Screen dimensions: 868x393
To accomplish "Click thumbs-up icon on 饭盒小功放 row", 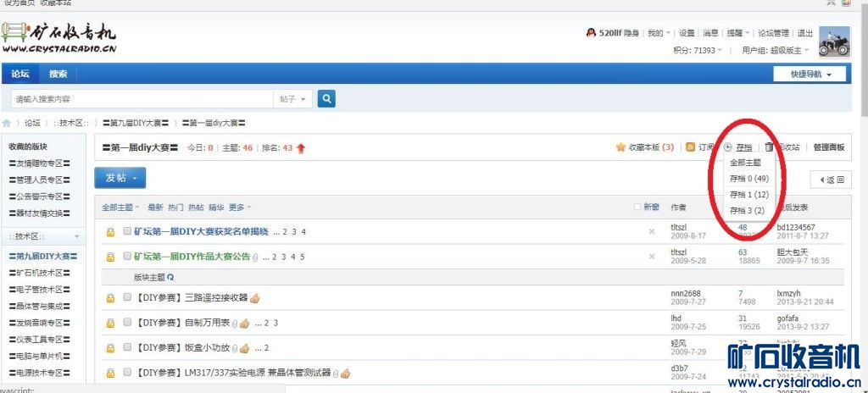I will (244, 348).
